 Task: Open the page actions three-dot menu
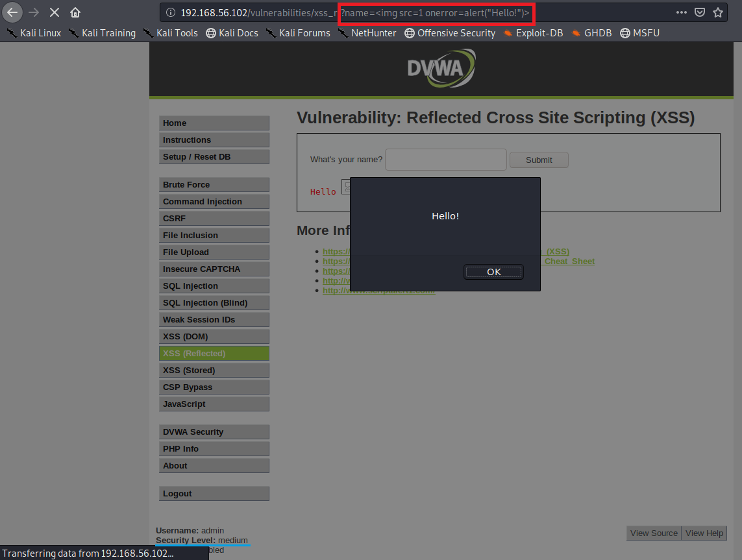click(681, 12)
